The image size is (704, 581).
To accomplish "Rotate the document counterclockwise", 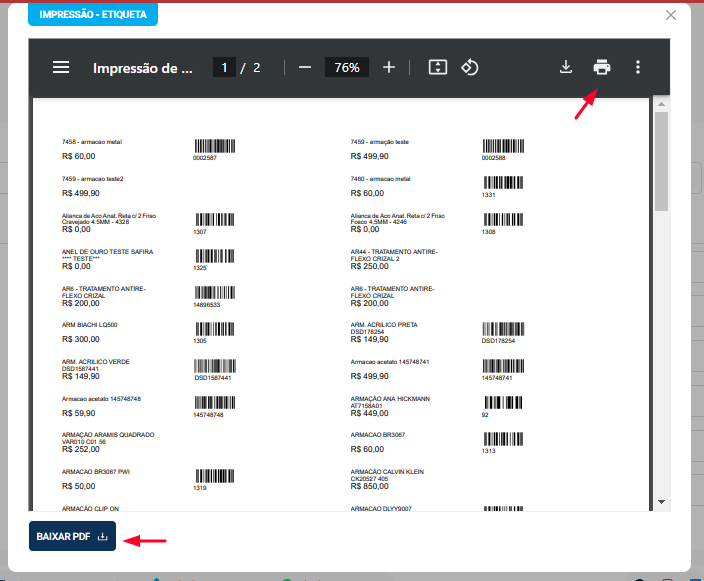I will (470, 68).
